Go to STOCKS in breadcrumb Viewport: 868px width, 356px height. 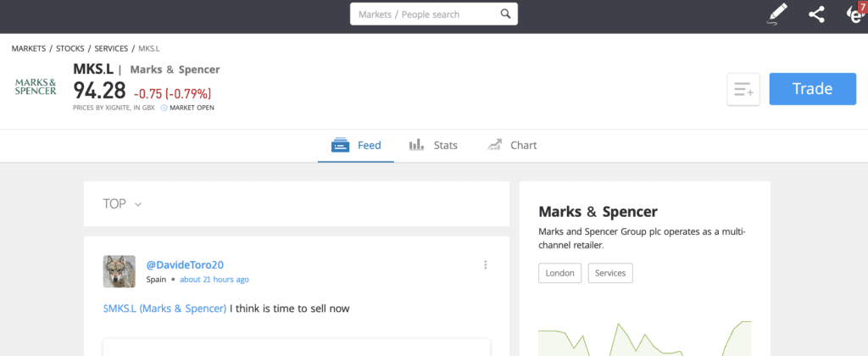[70, 48]
